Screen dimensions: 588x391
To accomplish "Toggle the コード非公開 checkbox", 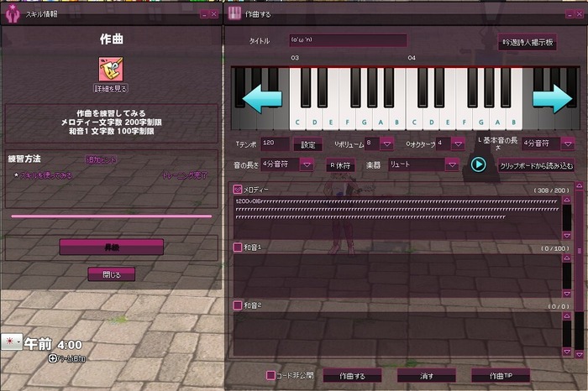I will [x=270, y=375].
